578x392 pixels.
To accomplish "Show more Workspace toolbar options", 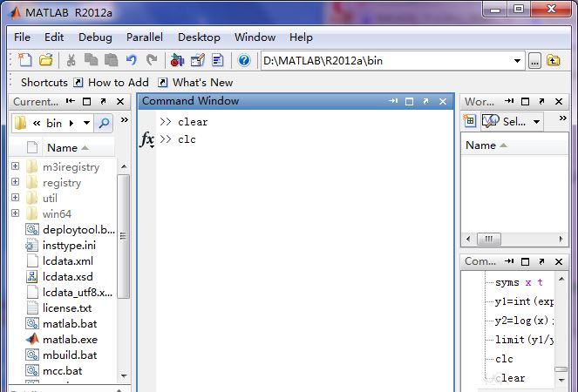I will pyautogui.click(x=563, y=118).
